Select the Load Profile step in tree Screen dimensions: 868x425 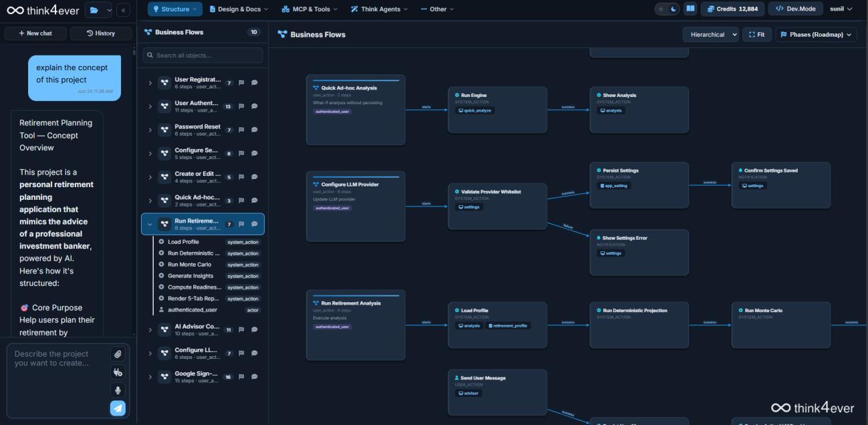[x=208, y=242]
